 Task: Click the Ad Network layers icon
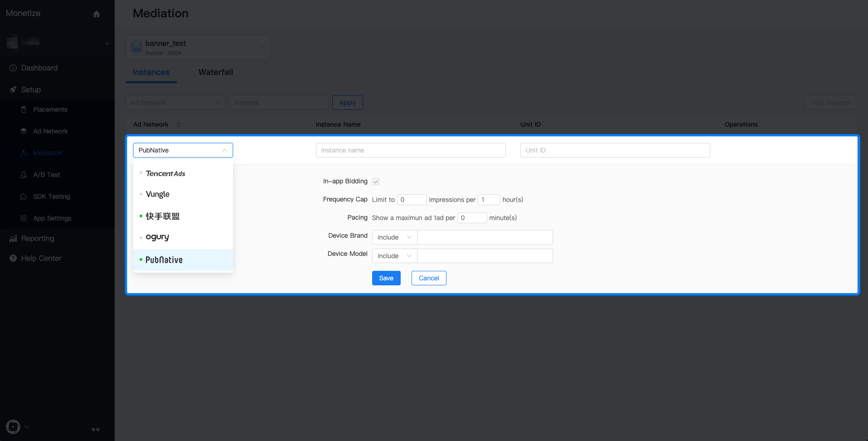click(x=24, y=131)
